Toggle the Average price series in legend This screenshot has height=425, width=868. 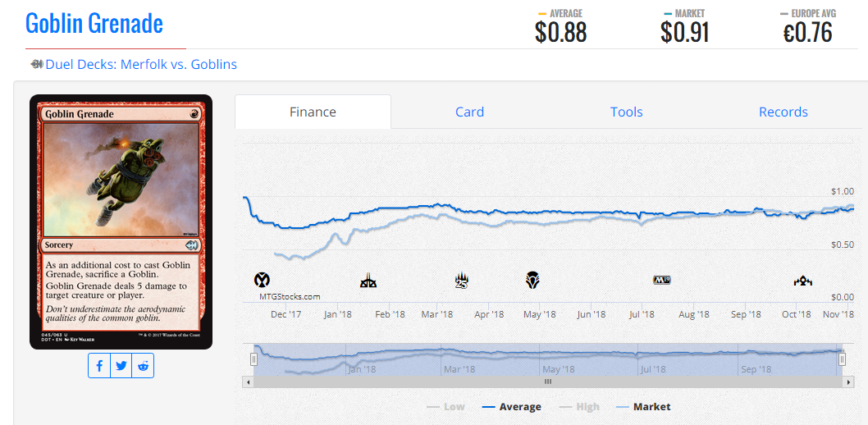pyautogui.click(x=511, y=407)
